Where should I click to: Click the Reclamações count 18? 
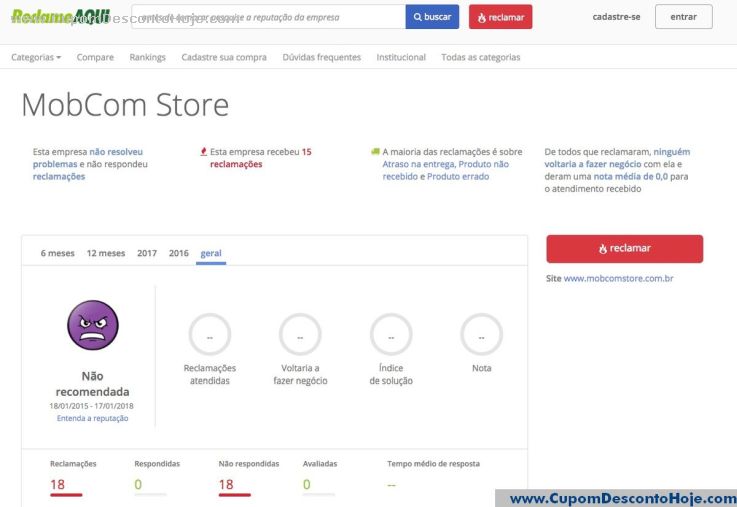(x=57, y=484)
